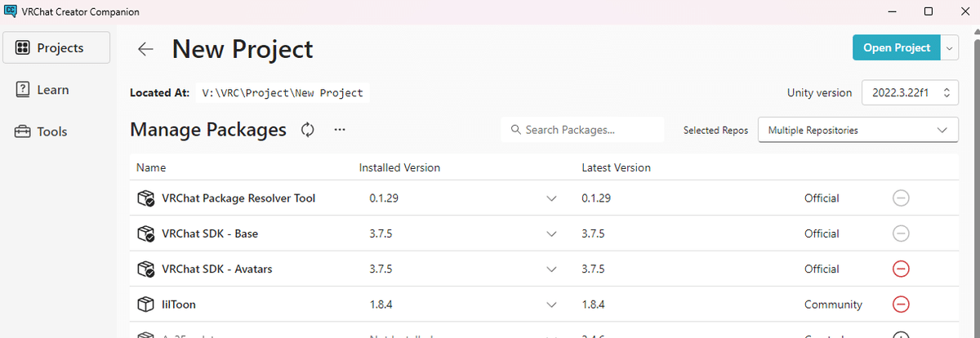980x338 pixels.
Task: Click disabled remove icon for Package Resolver Tool
Action: (901, 198)
